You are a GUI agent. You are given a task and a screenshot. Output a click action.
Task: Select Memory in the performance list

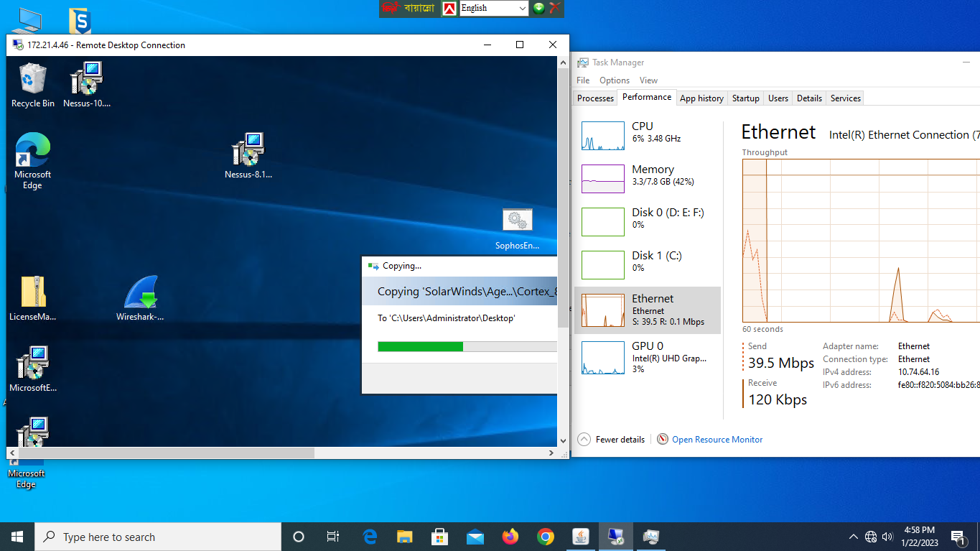648,179
